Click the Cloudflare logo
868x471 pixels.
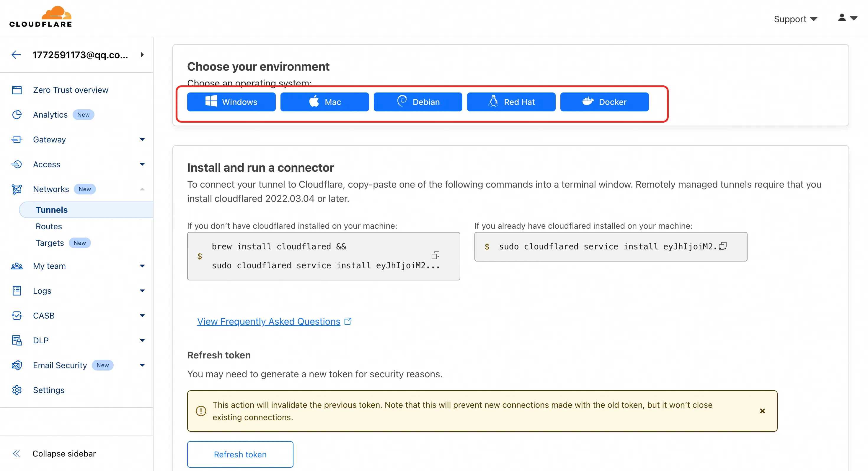40,17
